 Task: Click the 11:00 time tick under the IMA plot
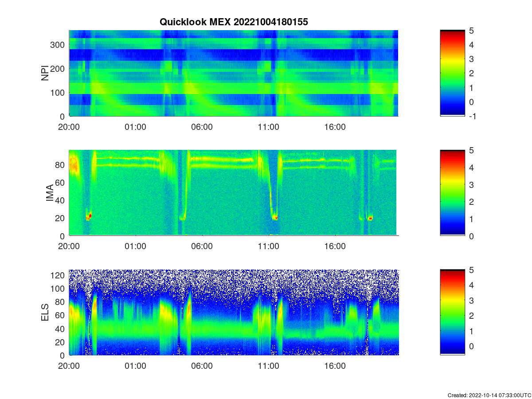pos(268,246)
